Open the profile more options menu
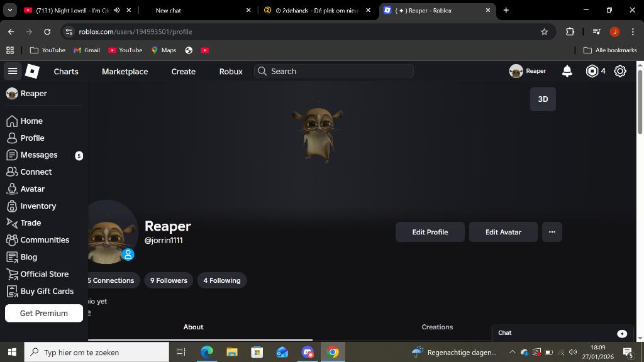Screen dimensions: 644x362 pyautogui.click(x=552, y=232)
